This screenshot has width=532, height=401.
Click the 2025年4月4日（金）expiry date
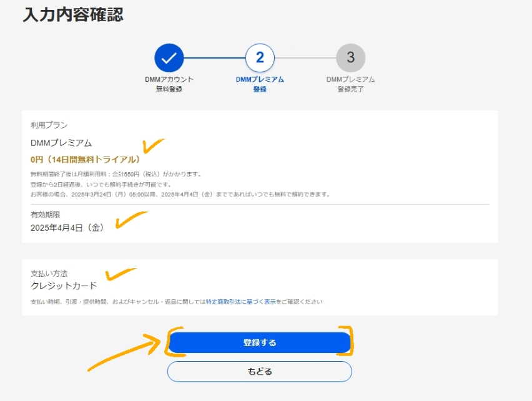(x=67, y=228)
